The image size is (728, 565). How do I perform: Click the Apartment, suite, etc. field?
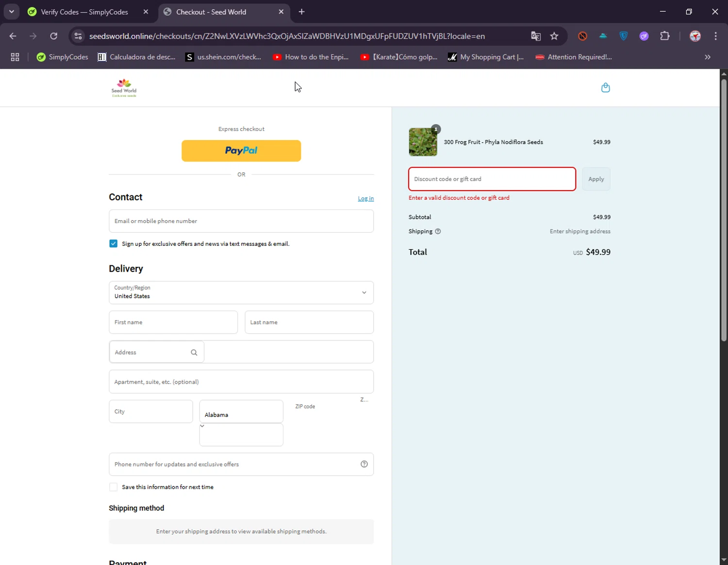[x=241, y=382]
